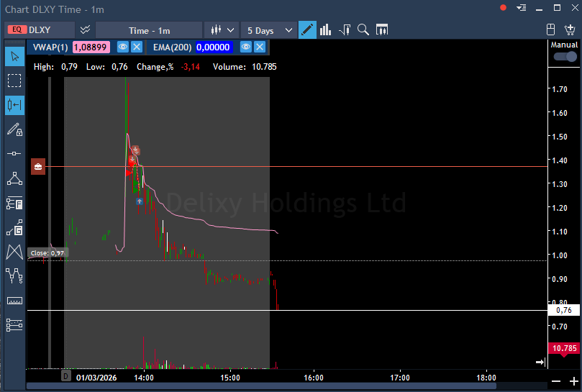This screenshot has height=392, width=582.
Task: Open the Time - 1m interval selector
Action: tap(149, 30)
